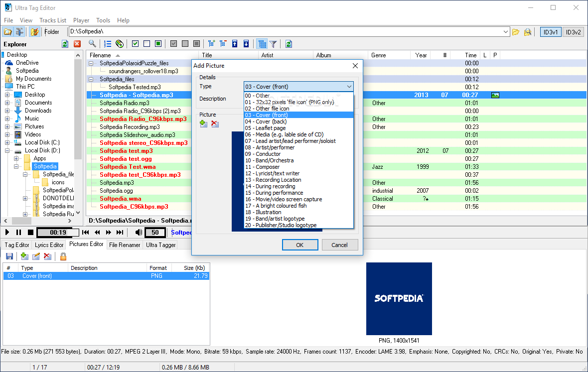This screenshot has height=372, width=588.
Task: Collapse the Softpedia_files group in track list
Action: (x=91, y=79)
